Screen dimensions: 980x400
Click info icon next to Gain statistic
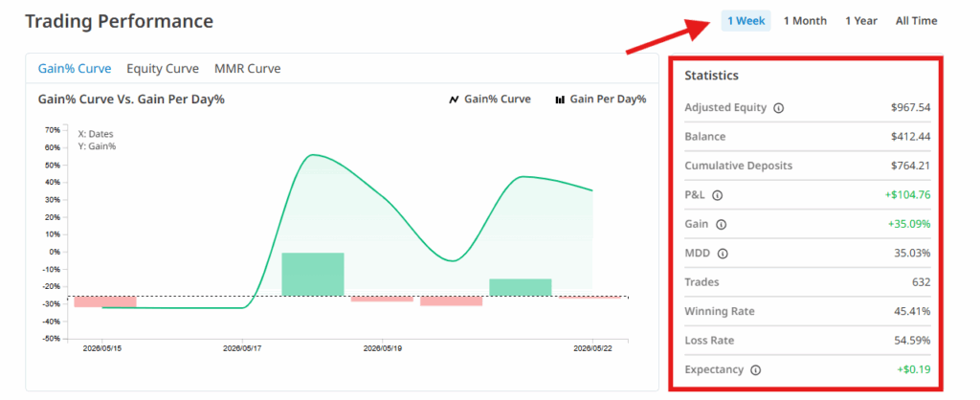(721, 224)
